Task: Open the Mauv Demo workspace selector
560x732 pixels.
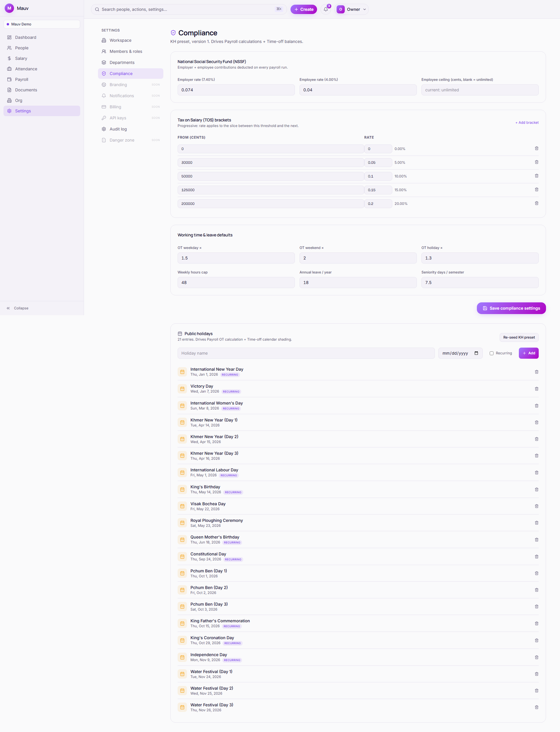Action: pos(42,24)
